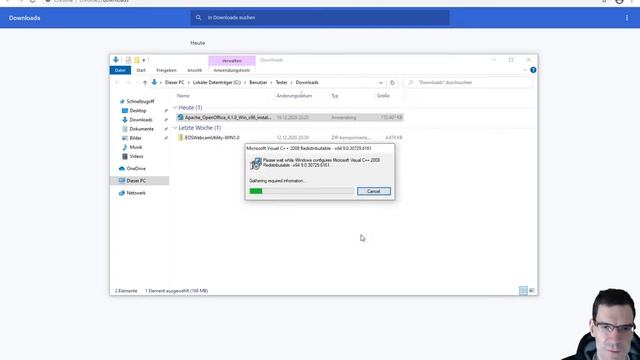Click Downloads in the address breadcrumb
This screenshot has width=640, height=360.
(x=307, y=82)
